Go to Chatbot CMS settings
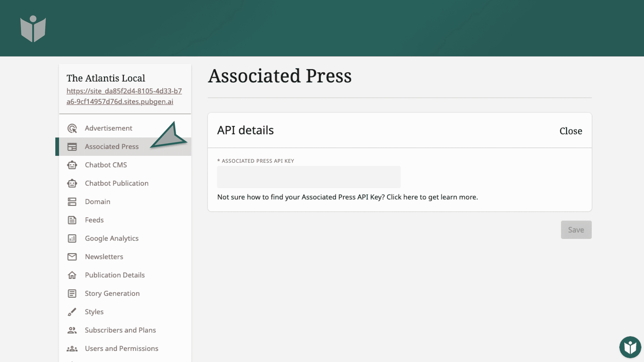This screenshot has height=362, width=644. 125,165
